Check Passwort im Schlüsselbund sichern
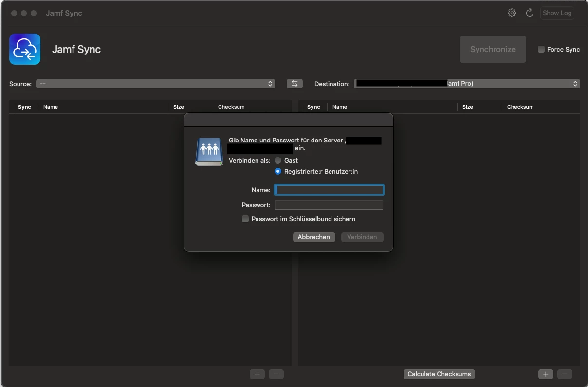Screen dimensions: 588x387 [245, 219]
